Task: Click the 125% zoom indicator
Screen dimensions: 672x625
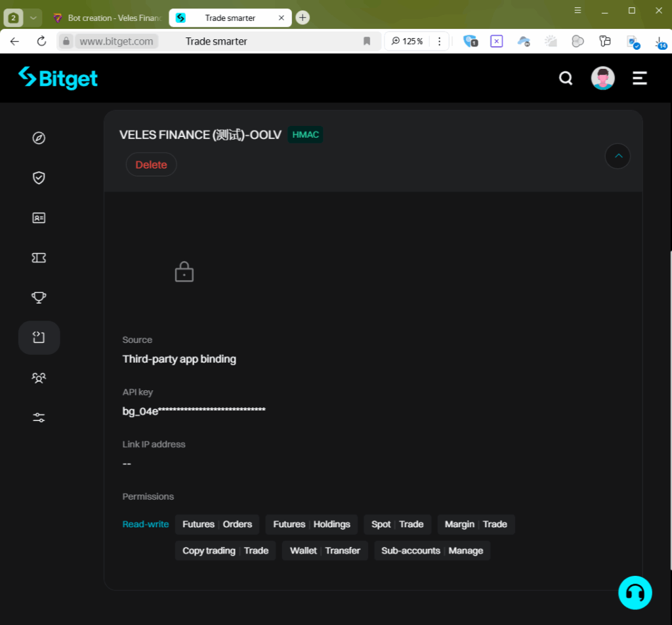Action: [x=407, y=41]
